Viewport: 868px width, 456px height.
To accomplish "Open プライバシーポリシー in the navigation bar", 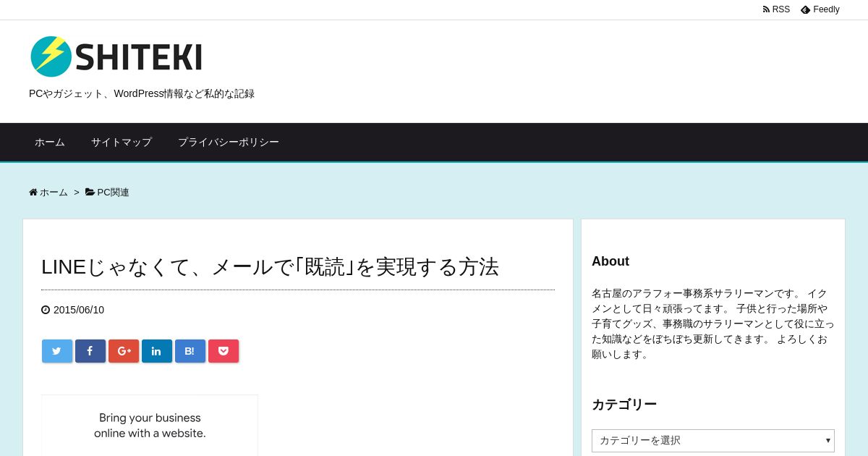I will [229, 142].
